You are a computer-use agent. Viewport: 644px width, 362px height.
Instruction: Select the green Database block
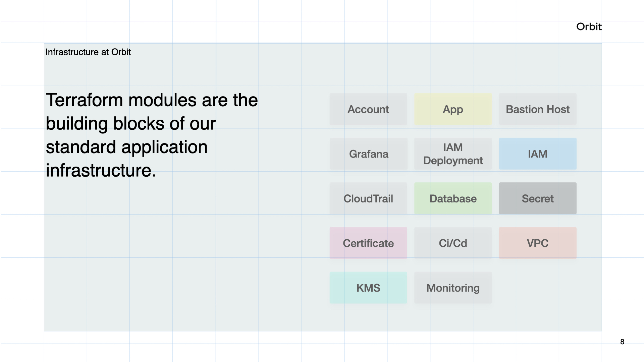453,198
